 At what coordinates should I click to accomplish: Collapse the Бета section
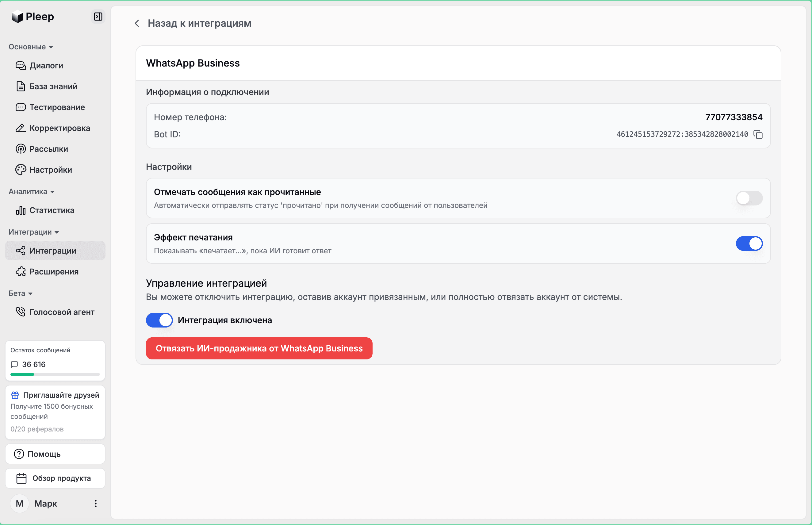pyautogui.click(x=21, y=293)
